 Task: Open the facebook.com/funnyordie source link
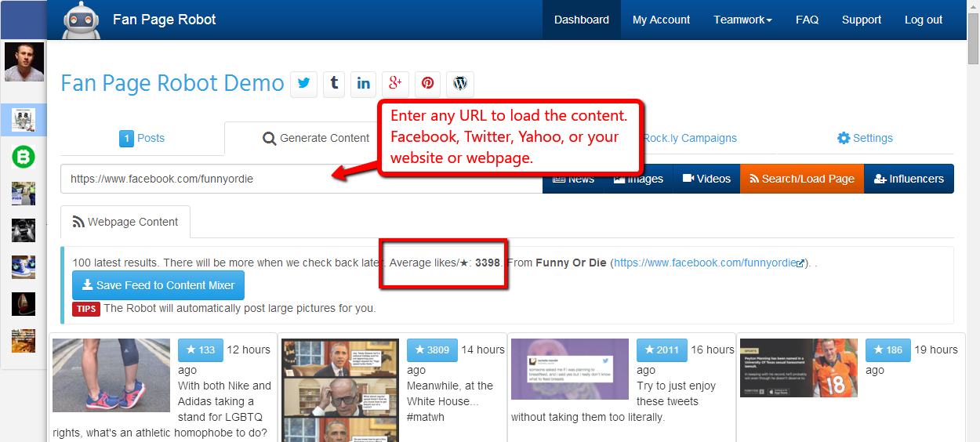tap(710, 263)
